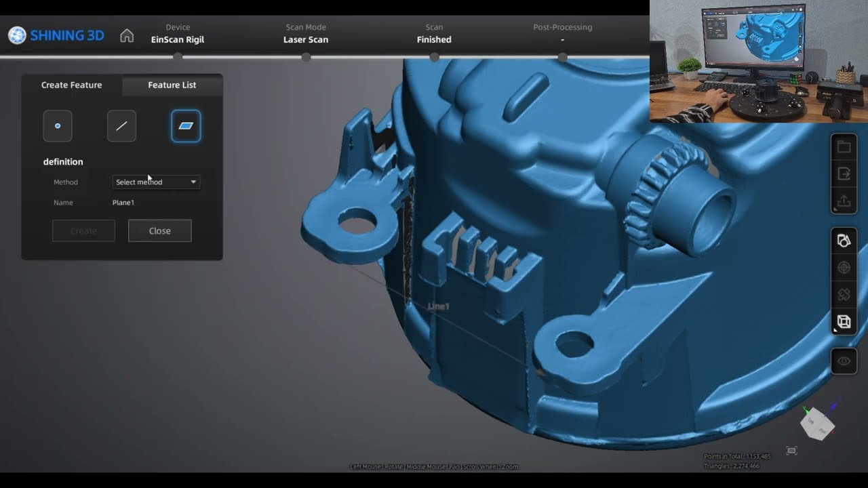Viewport: 868px width, 488px height.
Task: Click the diamond-pattern measurement icon in right toolbar
Action: coord(844,295)
